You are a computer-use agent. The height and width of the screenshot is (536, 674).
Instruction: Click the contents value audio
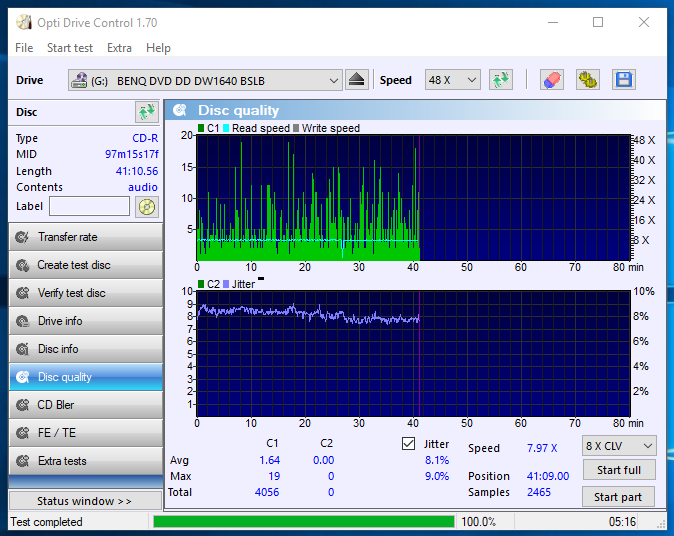coord(143,187)
